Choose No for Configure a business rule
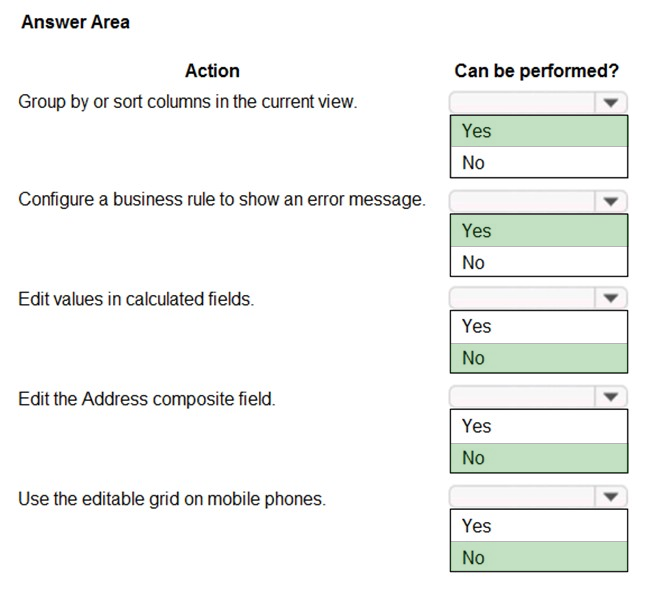The width and height of the screenshot is (654, 596). click(539, 262)
